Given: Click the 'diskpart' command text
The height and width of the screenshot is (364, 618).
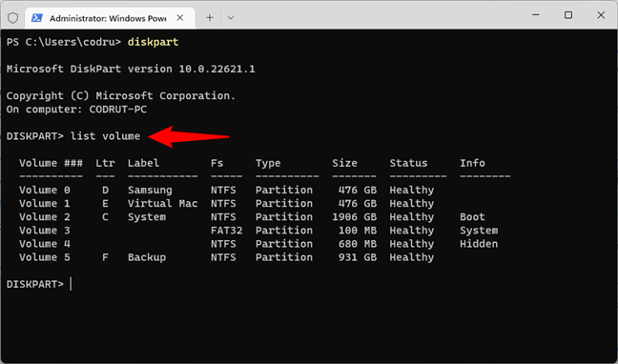Looking at the screenshot, I should [153, 42].
